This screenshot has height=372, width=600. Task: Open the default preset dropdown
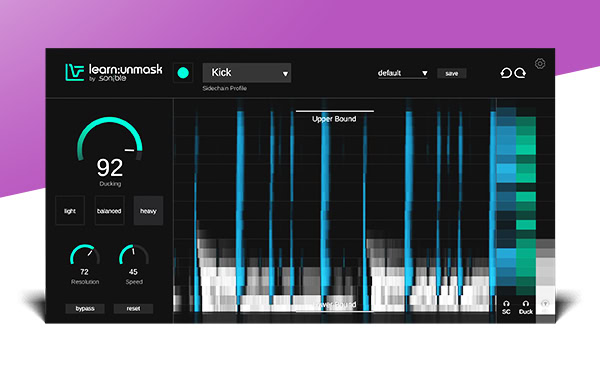click(x=403, y=73)
